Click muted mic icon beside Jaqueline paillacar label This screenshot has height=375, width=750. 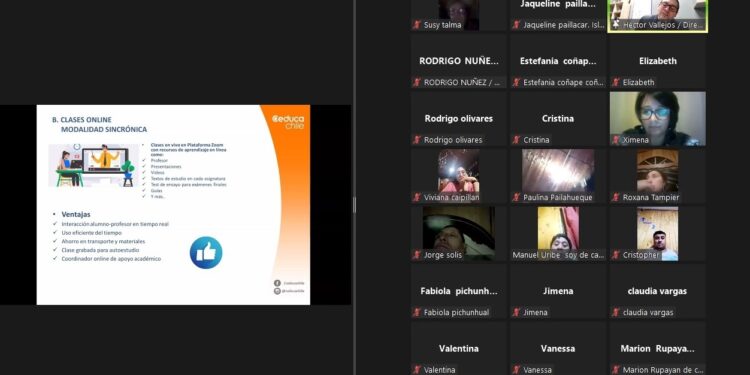pyautogui.click(x=516, y=25)
